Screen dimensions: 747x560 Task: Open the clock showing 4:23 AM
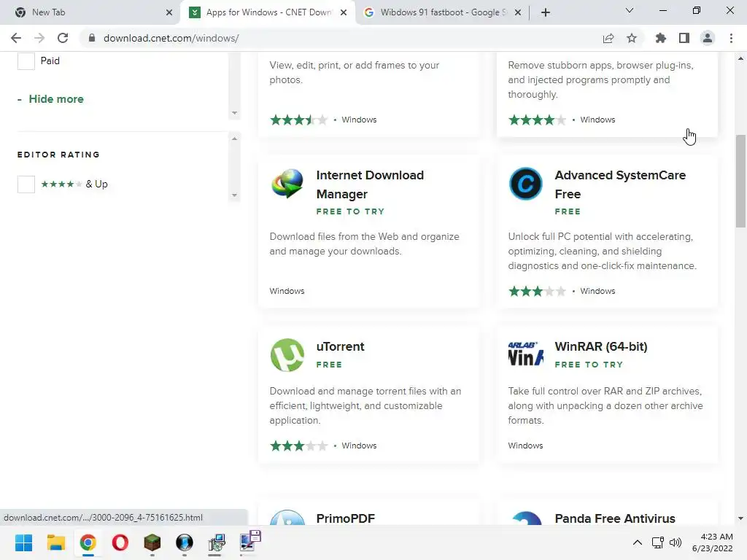[713, 542]
